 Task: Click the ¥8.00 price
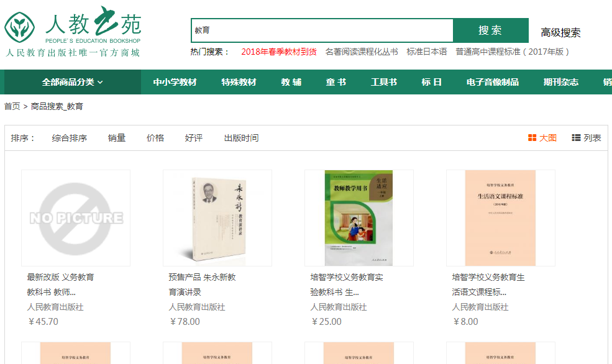pyautogui.click(x=465, y=322)
